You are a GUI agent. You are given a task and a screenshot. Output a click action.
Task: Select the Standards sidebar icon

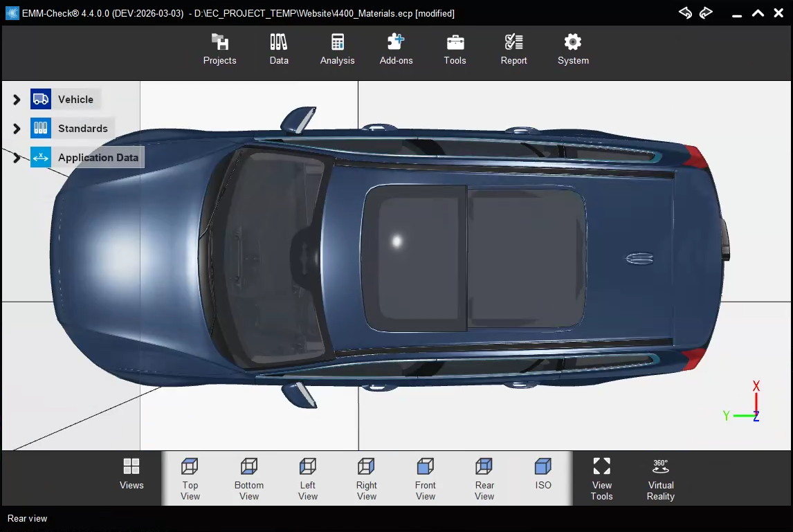pos(40,128)
